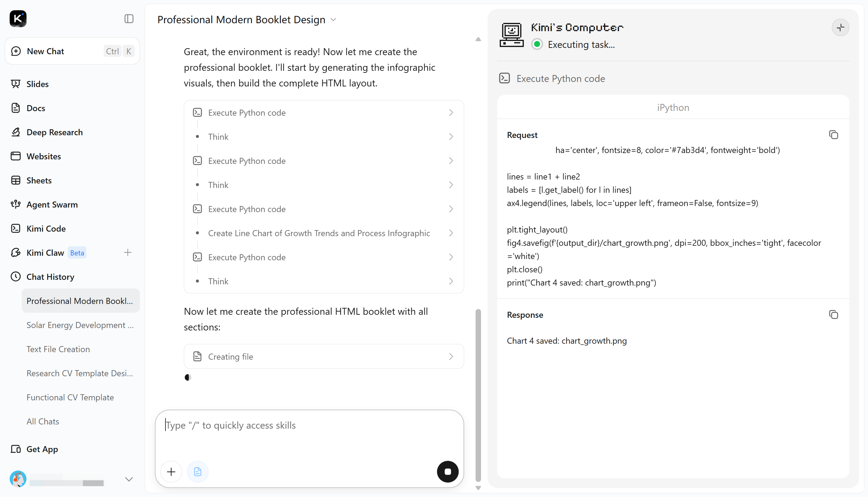
Task: Click the Slides presentation icon
Action: tap(16, 84)
